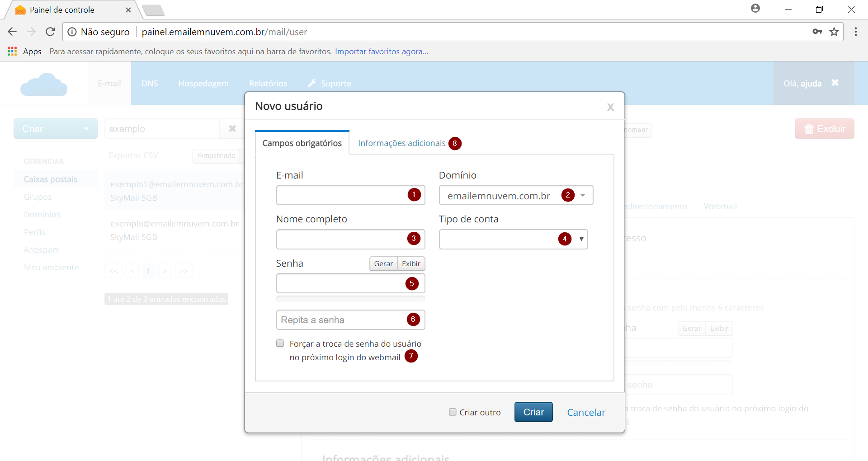
Task: Click the Exibir password button
Action: (411, 263)
